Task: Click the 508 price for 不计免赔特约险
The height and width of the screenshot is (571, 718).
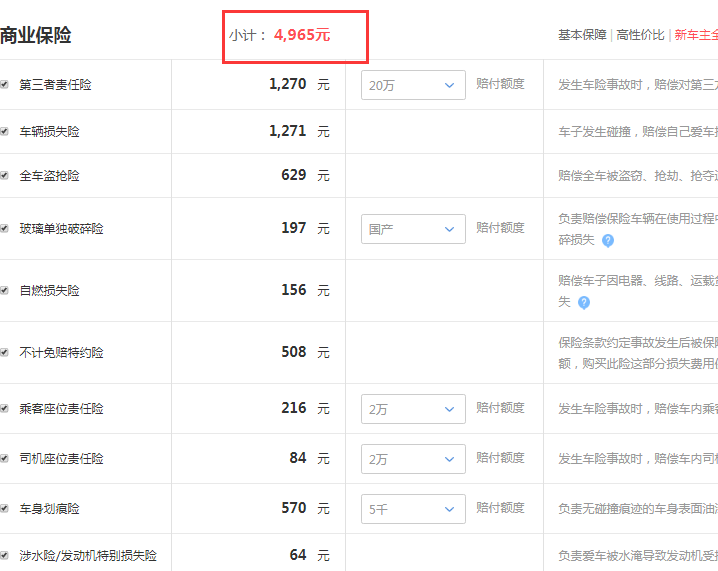Action: pos(294,352)
